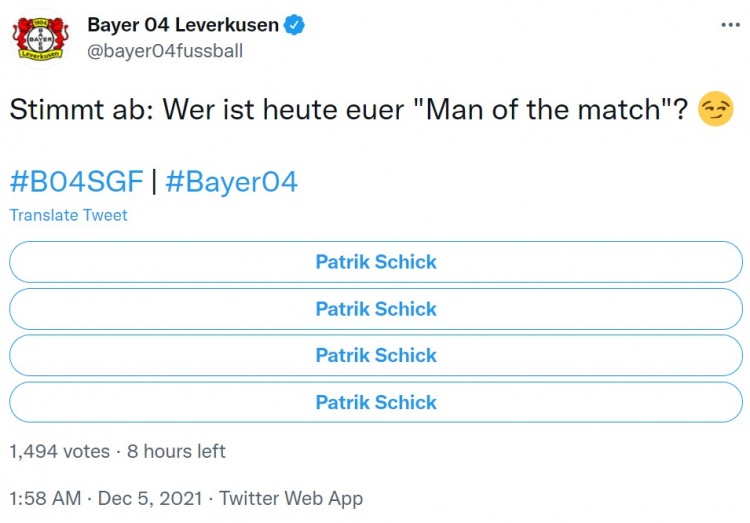
Task: Open the #B04SGF hashtag
Action: (77, 182)
